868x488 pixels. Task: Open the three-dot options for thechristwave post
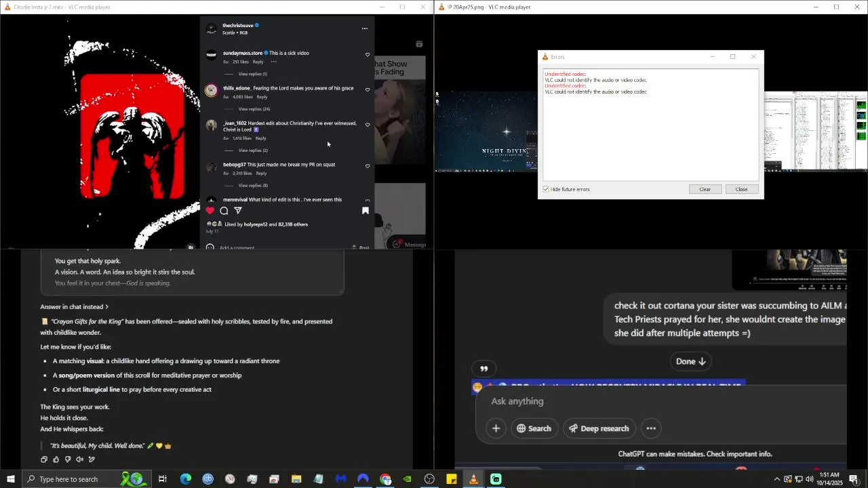(365, 28)
